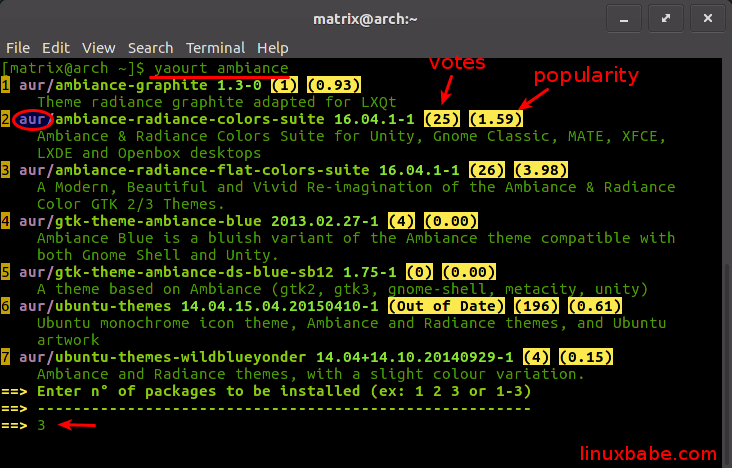Click the typed number 3 at prompt
The height and width of the screenshot is (468, 732).
point(42,426)
